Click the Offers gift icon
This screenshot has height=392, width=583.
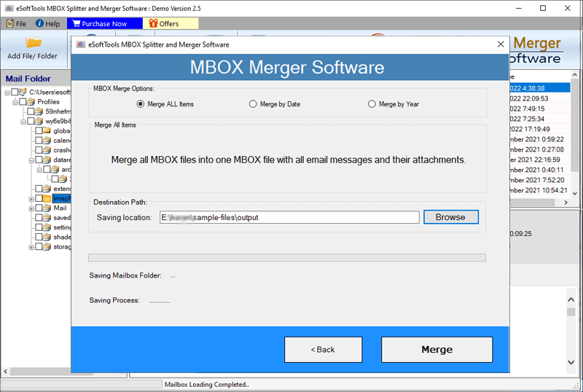[x=153, y=23]
